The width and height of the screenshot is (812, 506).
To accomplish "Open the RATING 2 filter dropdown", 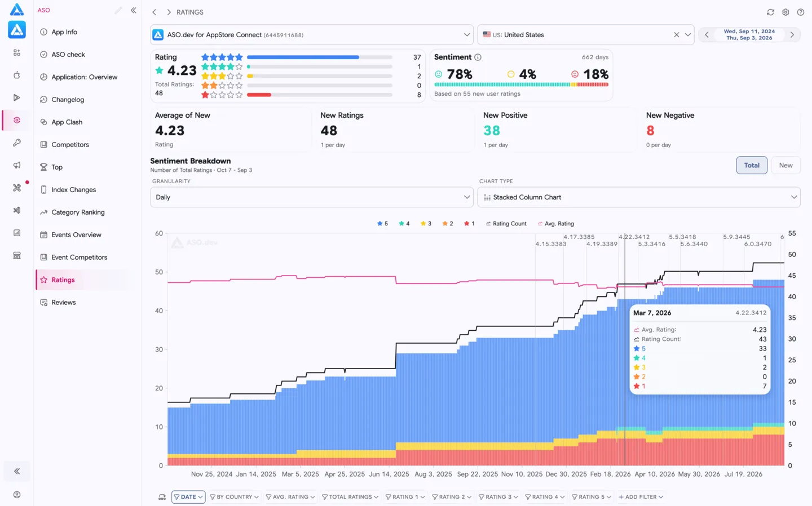I will coord(451,497).
